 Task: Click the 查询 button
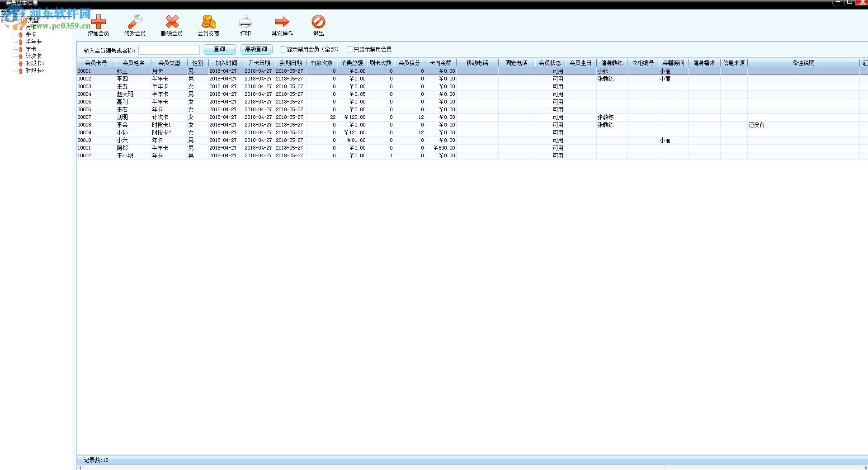pos(220,49)
